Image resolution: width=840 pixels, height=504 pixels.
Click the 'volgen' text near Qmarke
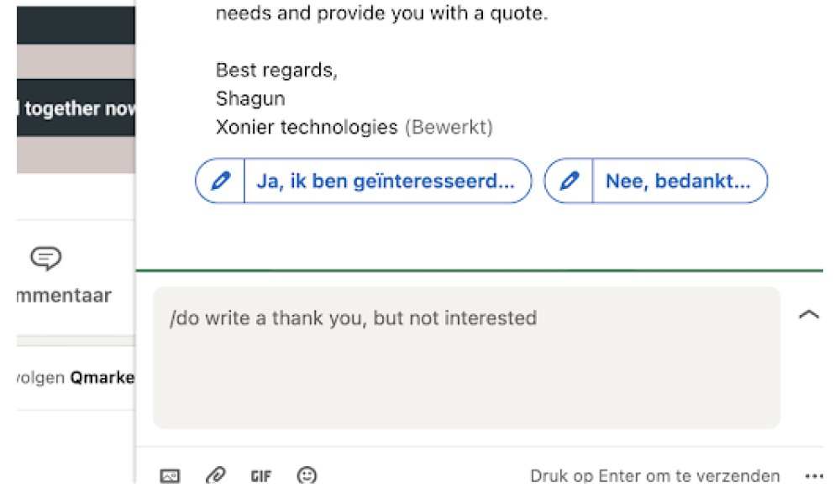click(40, 378)
